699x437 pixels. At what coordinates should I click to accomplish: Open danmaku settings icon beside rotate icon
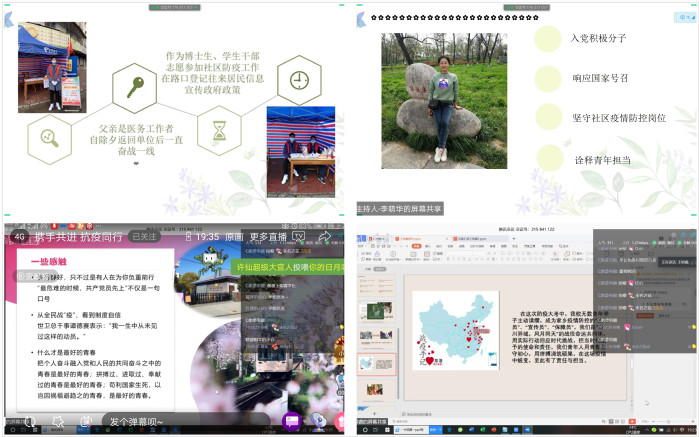[x=58, y=422]
